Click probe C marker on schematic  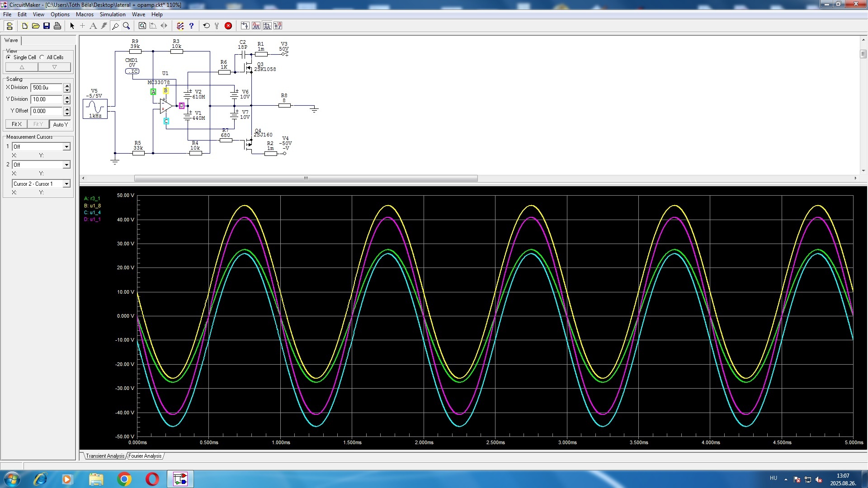pyautogui.click(x=166, y=121)
